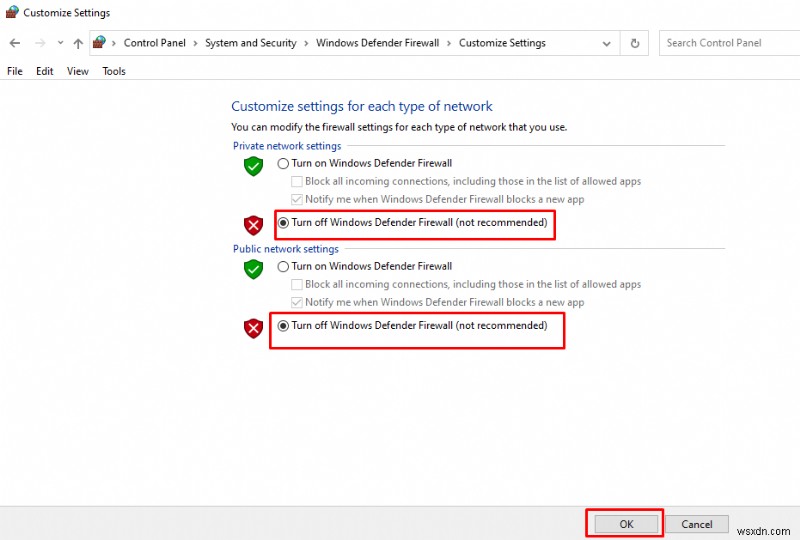The width and height of the screenshot is (800, 540).
Task: Click 'You can modify the firewall settings' text
Action: (399, 127)
